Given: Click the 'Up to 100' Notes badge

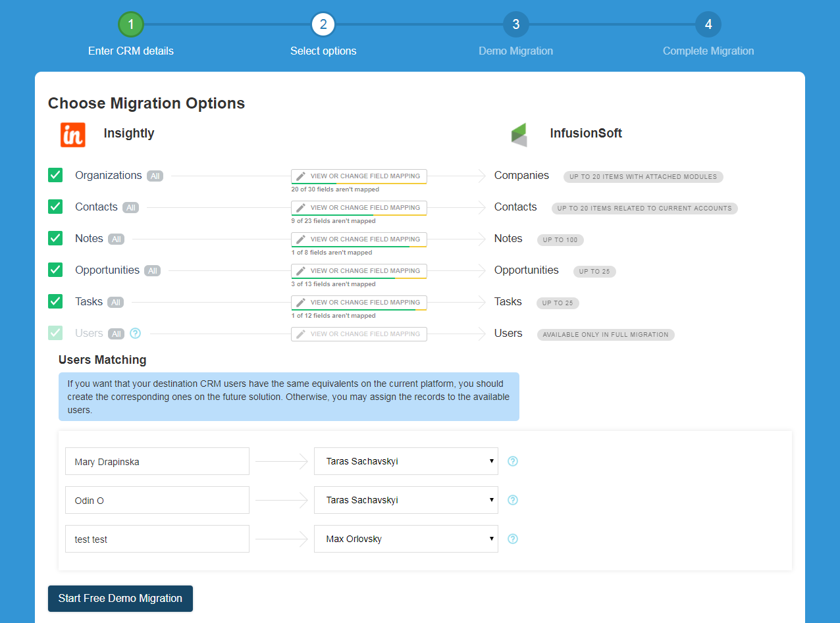Looking at the screenshot, I should (x=560, y=240).
